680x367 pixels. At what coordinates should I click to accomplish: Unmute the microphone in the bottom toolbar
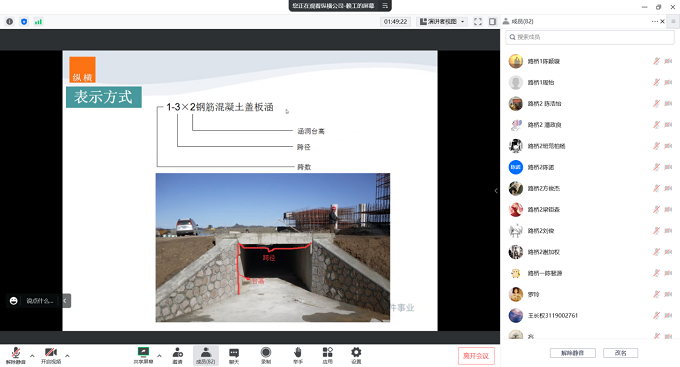pyautogui.click(x=16, y=355)
